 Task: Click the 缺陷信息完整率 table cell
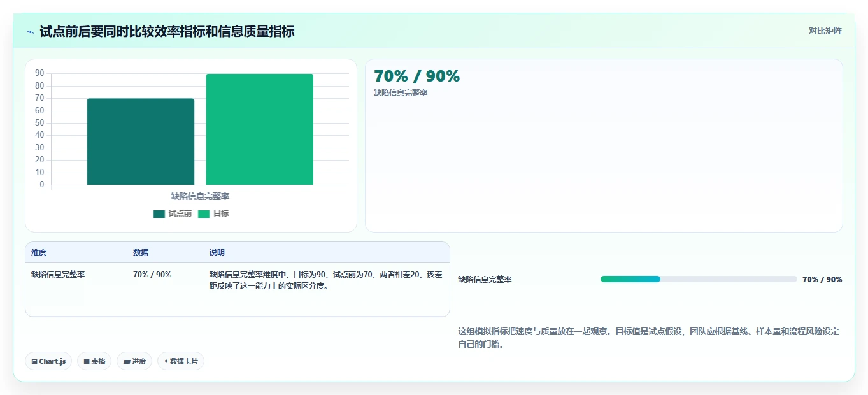tap(58, 275)
